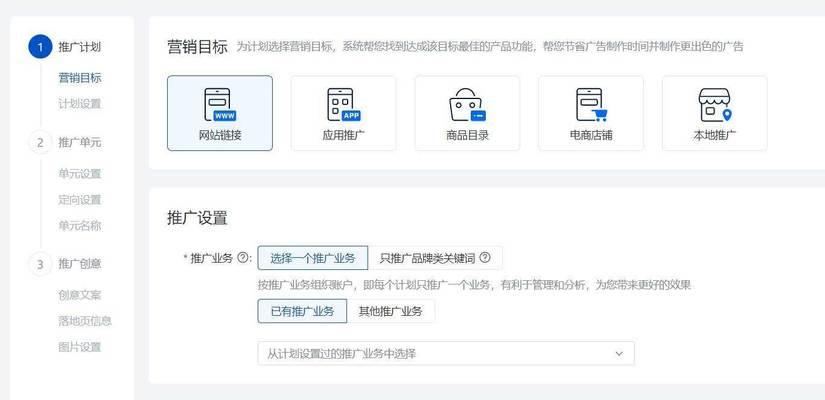Open 创意文案 sidebar item

coord(79,295)
